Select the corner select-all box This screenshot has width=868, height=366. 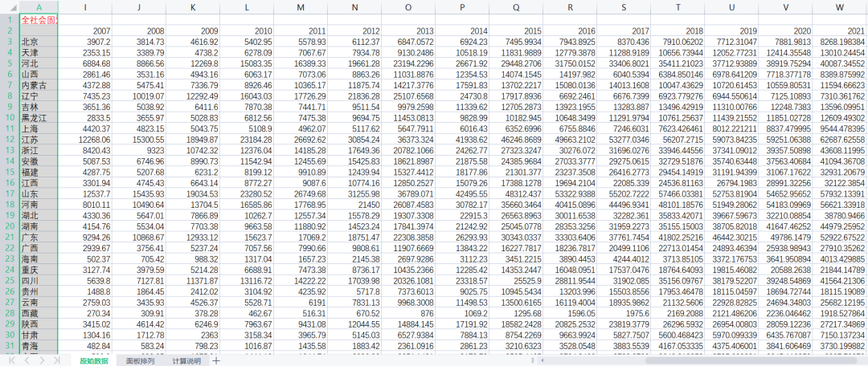click(10, 6)
